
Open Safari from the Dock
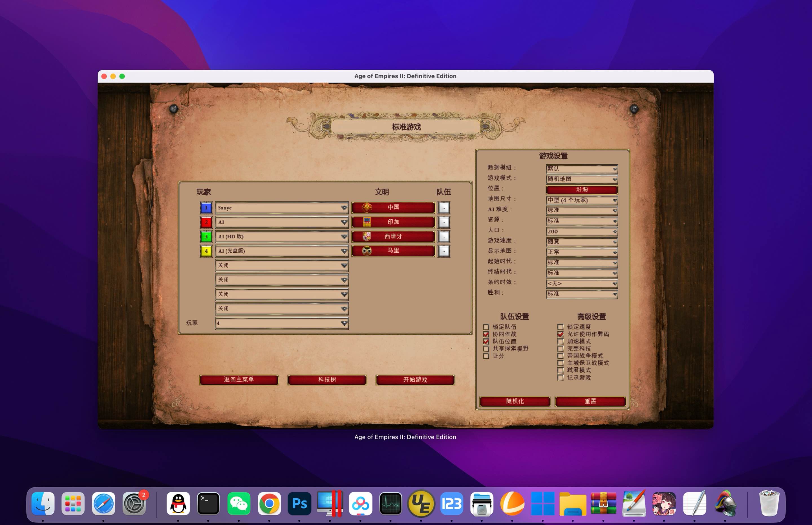coord(103,504)
